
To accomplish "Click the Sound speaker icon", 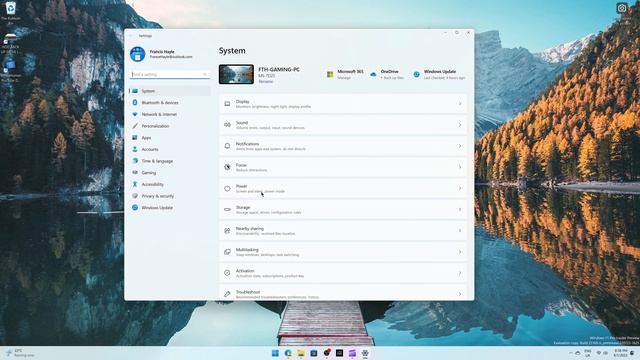I will pos(227,125).
